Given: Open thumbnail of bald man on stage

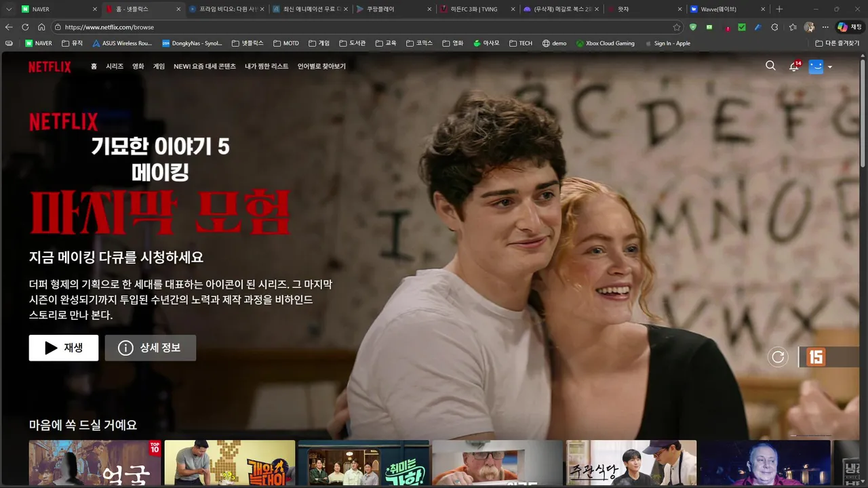Looking at the screenshot, I should [x=765, y=463].
